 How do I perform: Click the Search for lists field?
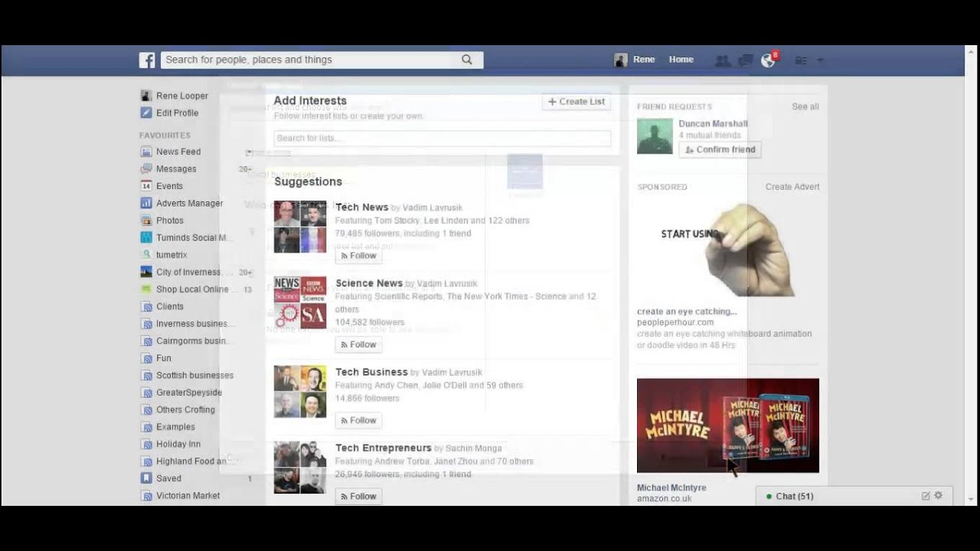[443, 139]
